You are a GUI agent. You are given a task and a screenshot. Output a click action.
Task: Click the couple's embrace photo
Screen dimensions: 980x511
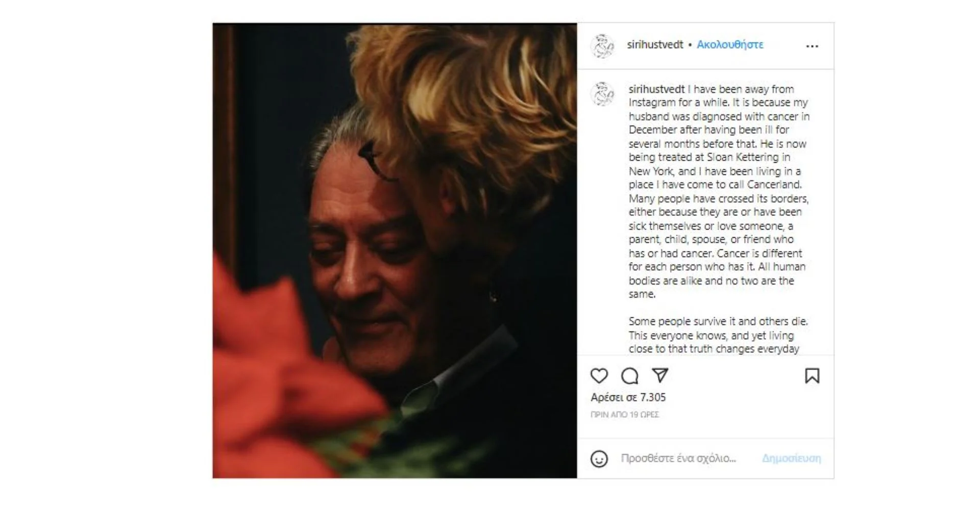click(x=395, y=250)
